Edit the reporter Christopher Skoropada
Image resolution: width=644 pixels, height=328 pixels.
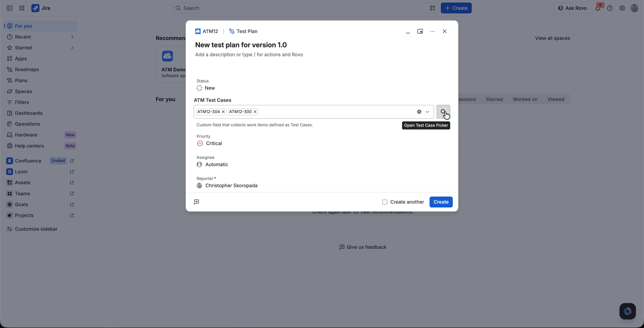227,186
